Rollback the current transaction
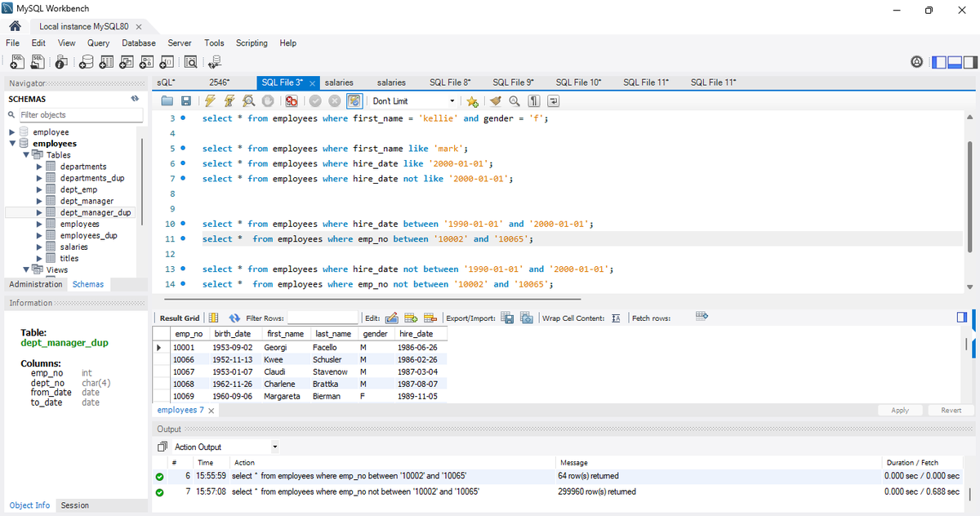This screenshot has width=980, height=516. [x=334, y=101]
